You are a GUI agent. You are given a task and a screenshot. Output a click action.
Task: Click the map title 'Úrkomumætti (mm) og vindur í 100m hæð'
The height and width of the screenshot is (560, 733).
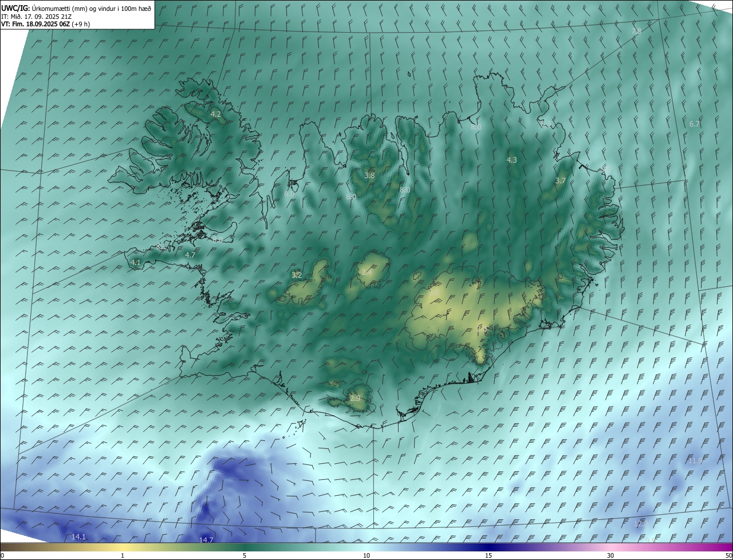91,8
